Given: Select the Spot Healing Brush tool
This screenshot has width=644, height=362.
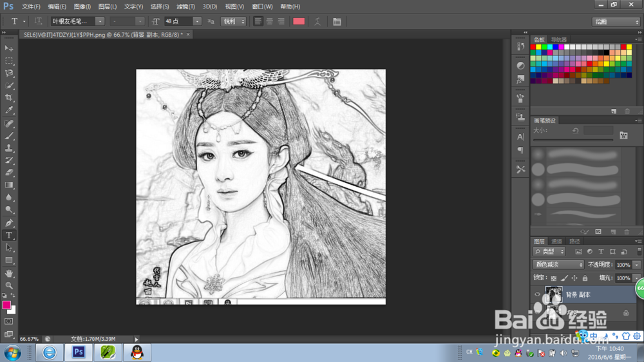Looking at the screenshot, I should coord(8,123).
